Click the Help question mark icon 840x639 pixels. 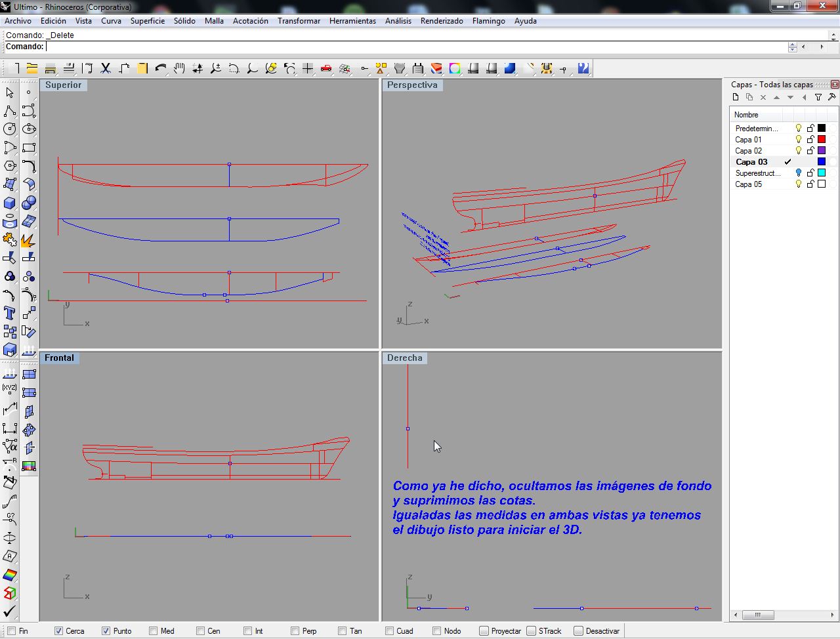583,68
